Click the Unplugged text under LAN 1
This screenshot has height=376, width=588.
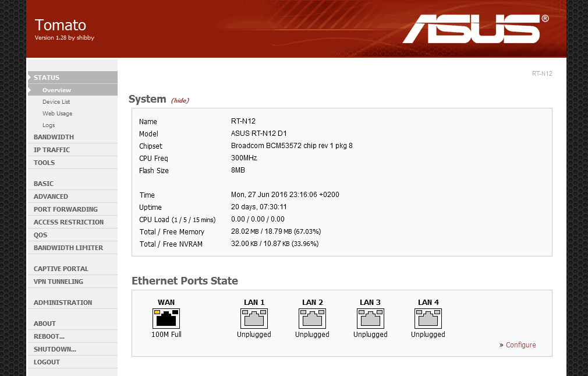coord(254,334)
